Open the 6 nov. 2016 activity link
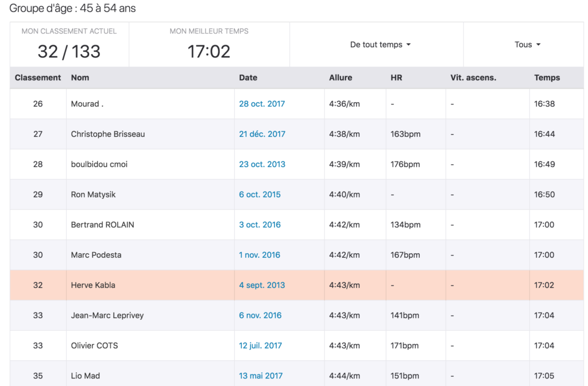The width and height of the screenshot is (588, 386). point(260,315)
